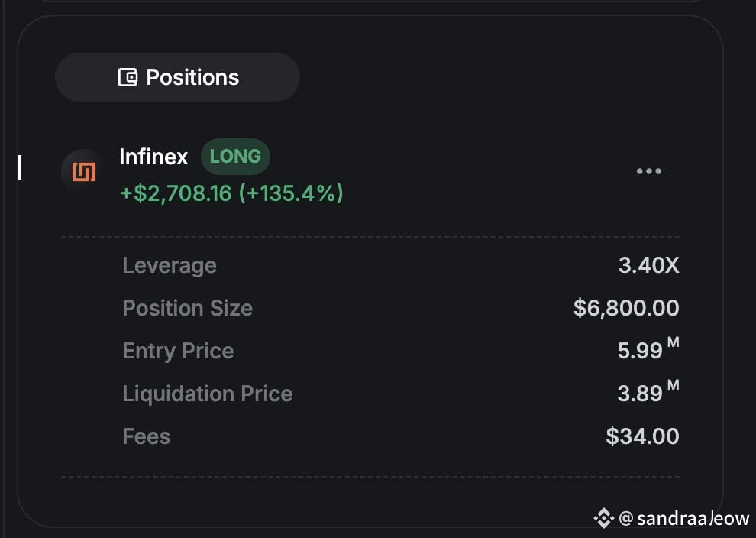Click the Entry Price label
Image resolution: width=756 pixels, height=538 pixels.
[178, 351]
